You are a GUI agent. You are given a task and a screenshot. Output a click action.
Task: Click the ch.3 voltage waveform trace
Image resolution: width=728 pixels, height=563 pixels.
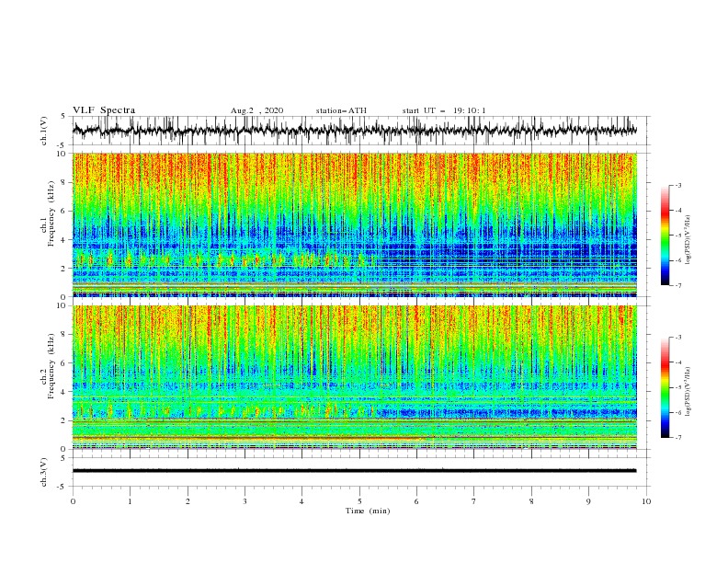[x=355, y=471]
